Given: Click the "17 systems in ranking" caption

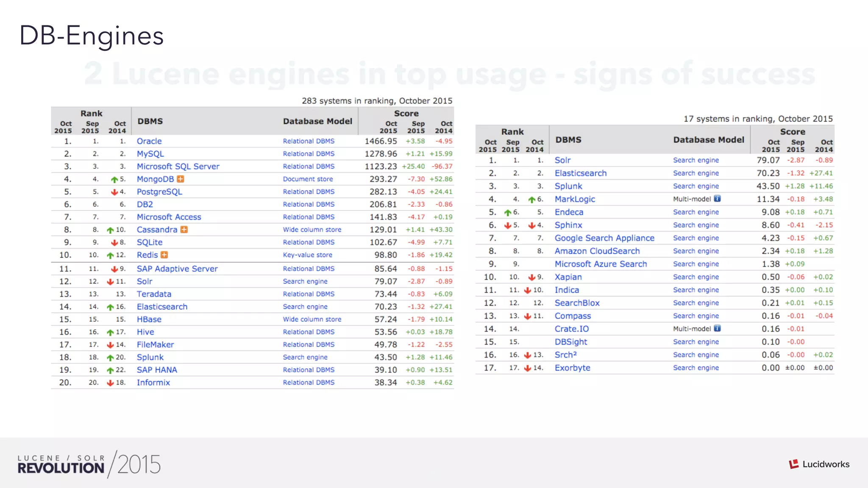Looking at the screenshot, I should click(758, 119).
